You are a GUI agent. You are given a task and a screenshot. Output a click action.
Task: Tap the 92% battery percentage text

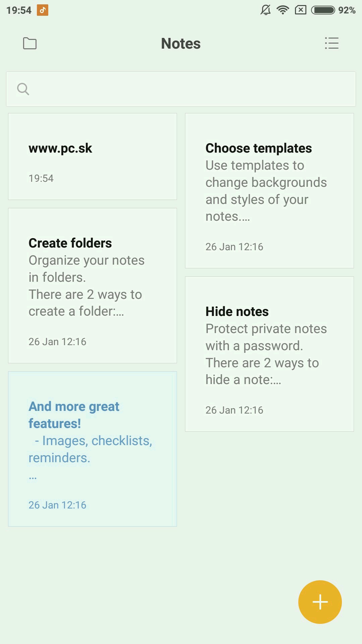click(347, 10)
